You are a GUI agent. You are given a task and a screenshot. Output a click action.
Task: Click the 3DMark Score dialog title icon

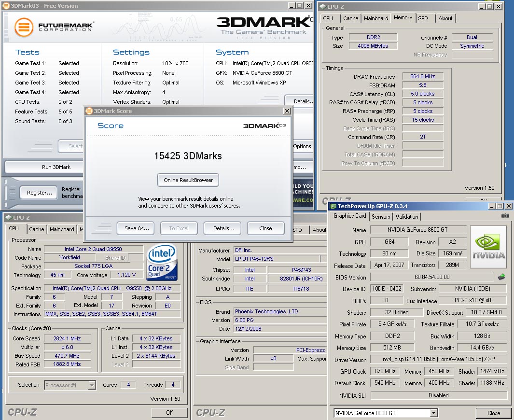pos(89,111)
